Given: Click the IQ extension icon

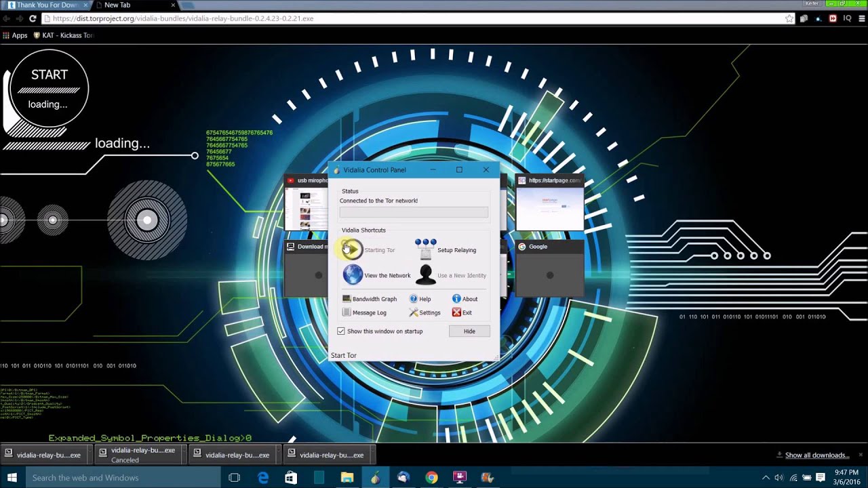Looking at the screenshot, I should (847, 18).
